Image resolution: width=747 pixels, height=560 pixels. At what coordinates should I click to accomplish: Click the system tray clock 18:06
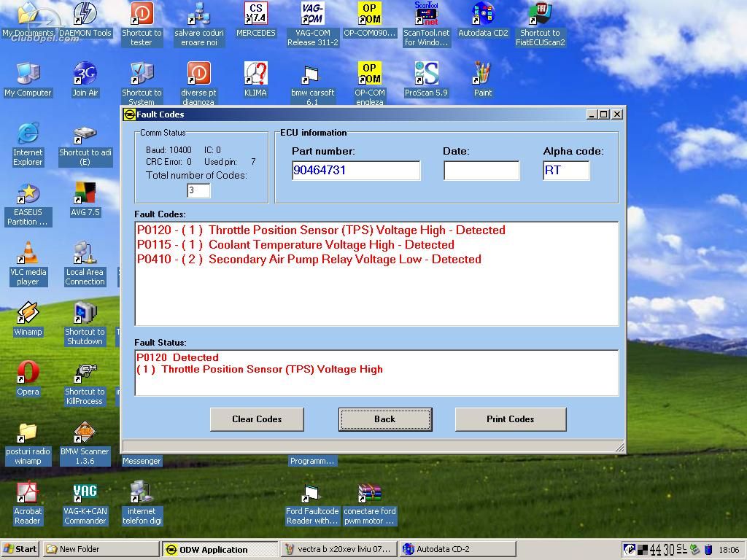tap(729, 550)
